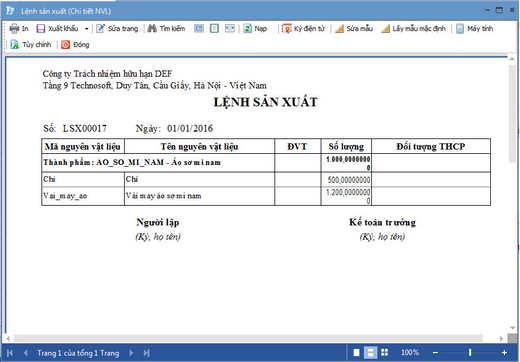Increase zoom with the plus button
This screenshot has height=362, width=520.
point(504,352)
